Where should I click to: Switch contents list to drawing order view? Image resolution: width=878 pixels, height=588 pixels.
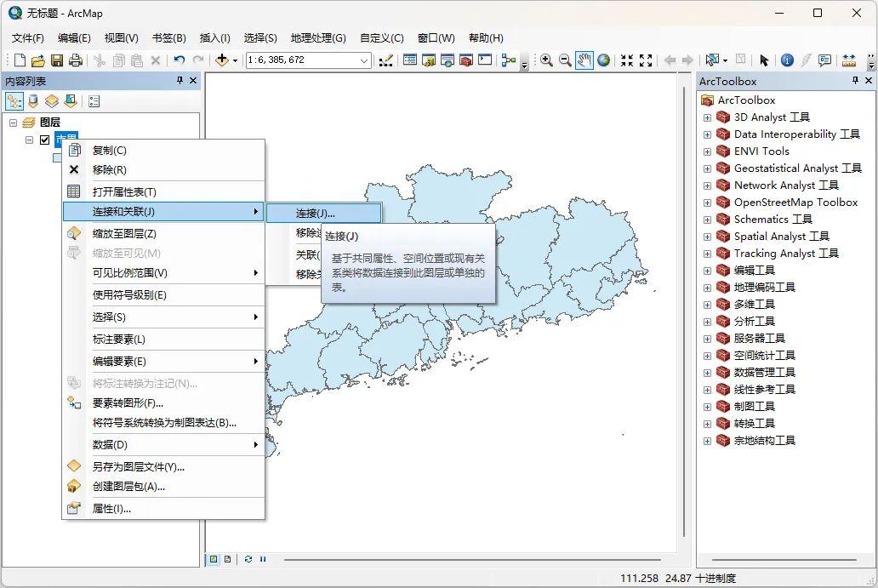coord(14,101)
